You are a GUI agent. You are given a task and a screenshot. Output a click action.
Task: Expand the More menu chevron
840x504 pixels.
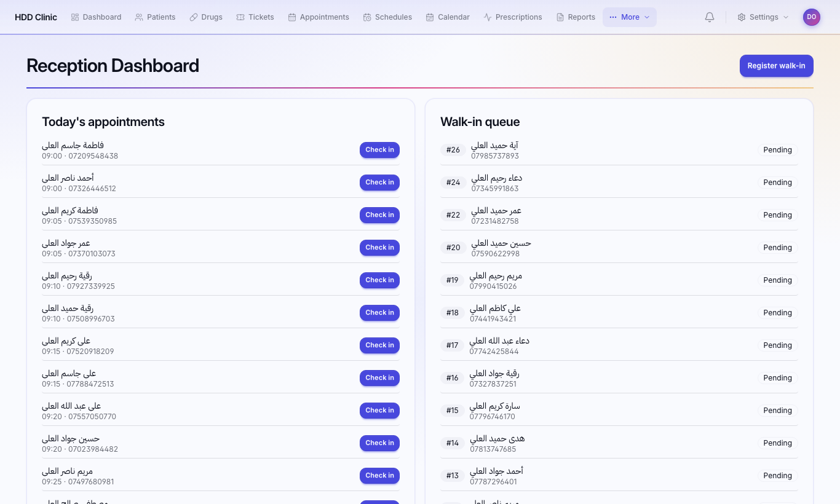pyautogui.click(x=647, y=17)
